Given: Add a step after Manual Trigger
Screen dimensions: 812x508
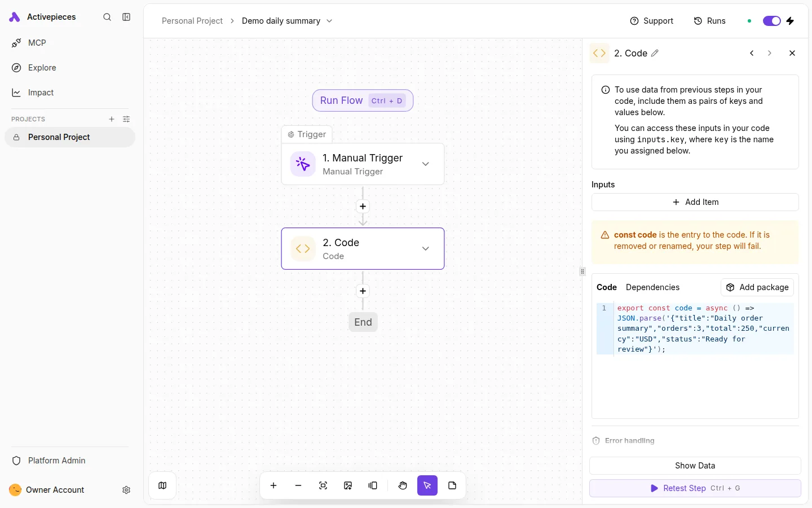Looking at the screenshot, I should click(x=363, y=207).
